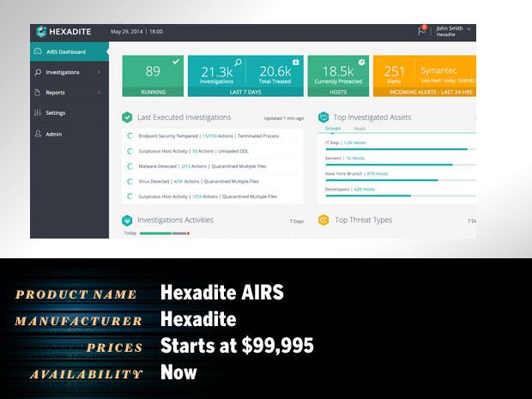Click the New York Branch hosts label
Screen dimensions: 532x399
(356, 173)
